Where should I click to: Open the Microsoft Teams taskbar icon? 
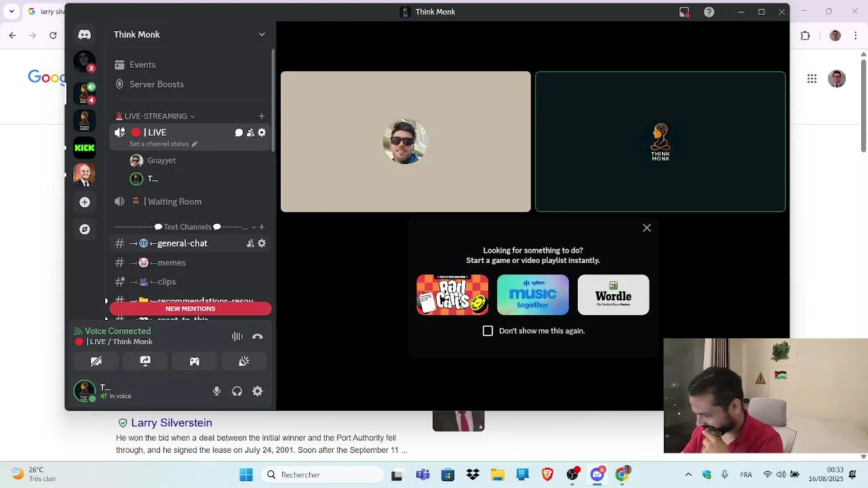pyautogui.click(x=423, y=474)
